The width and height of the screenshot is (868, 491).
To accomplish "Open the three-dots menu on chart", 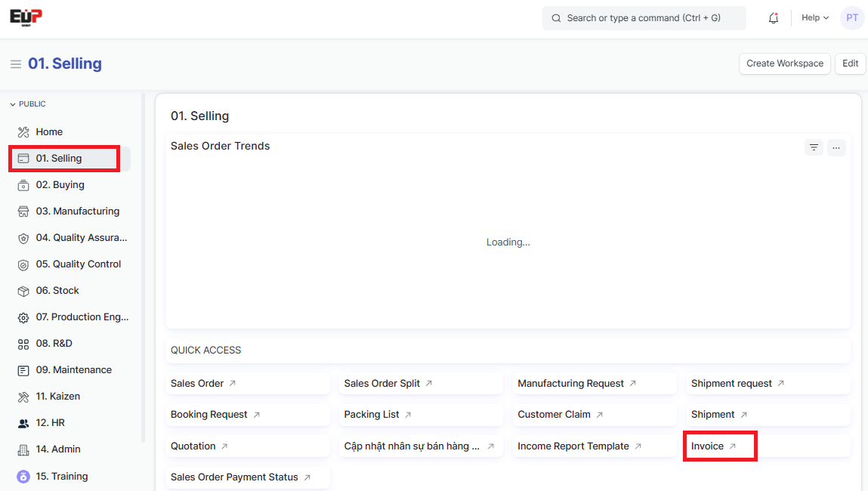I will (x=836, y=147).
